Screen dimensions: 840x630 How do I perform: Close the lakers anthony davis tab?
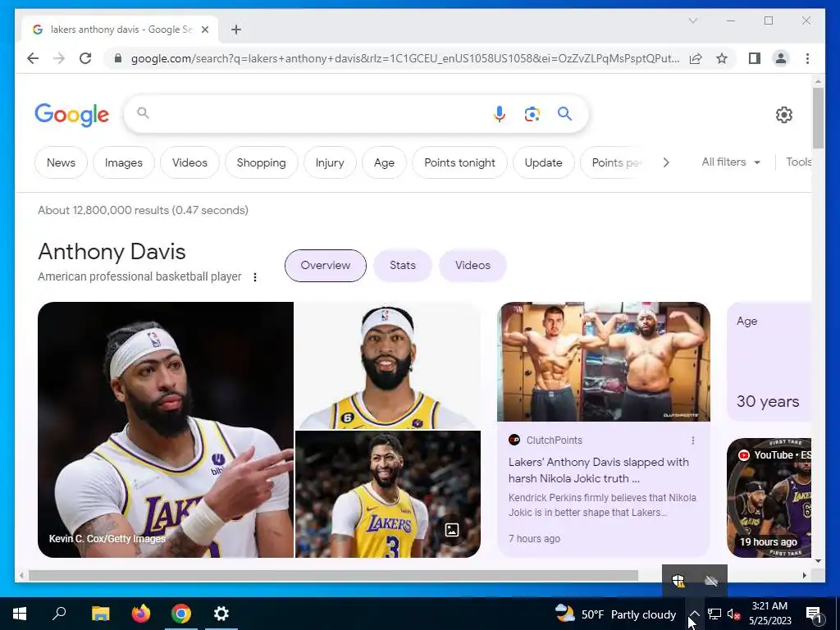tap(204, 30)
